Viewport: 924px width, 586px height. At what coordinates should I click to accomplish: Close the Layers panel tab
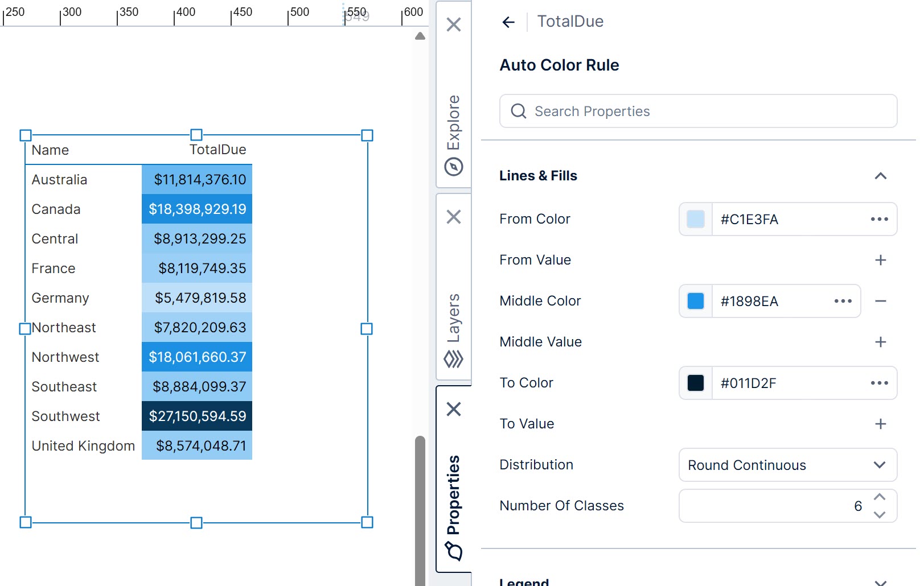454,217
